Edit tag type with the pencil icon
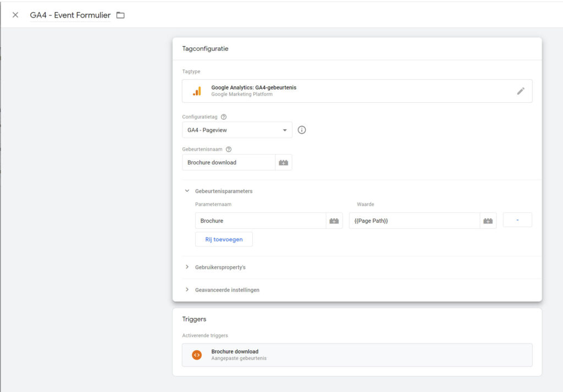The height and width of the screenshot is (392, 563). coord(520,91)
